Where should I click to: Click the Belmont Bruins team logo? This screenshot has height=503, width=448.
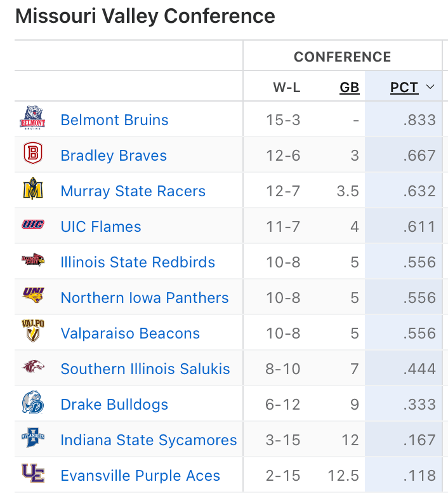point(33,119)
